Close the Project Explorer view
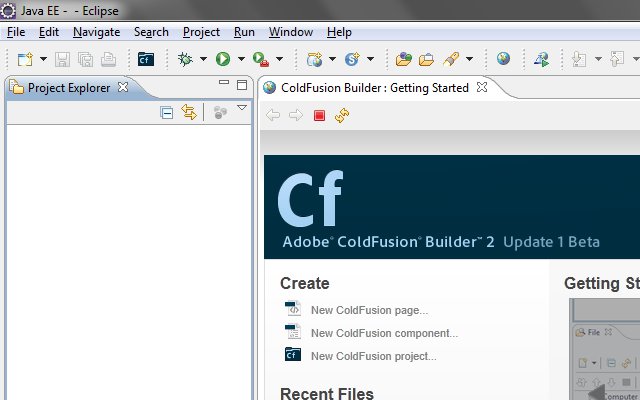 (123, 87)
